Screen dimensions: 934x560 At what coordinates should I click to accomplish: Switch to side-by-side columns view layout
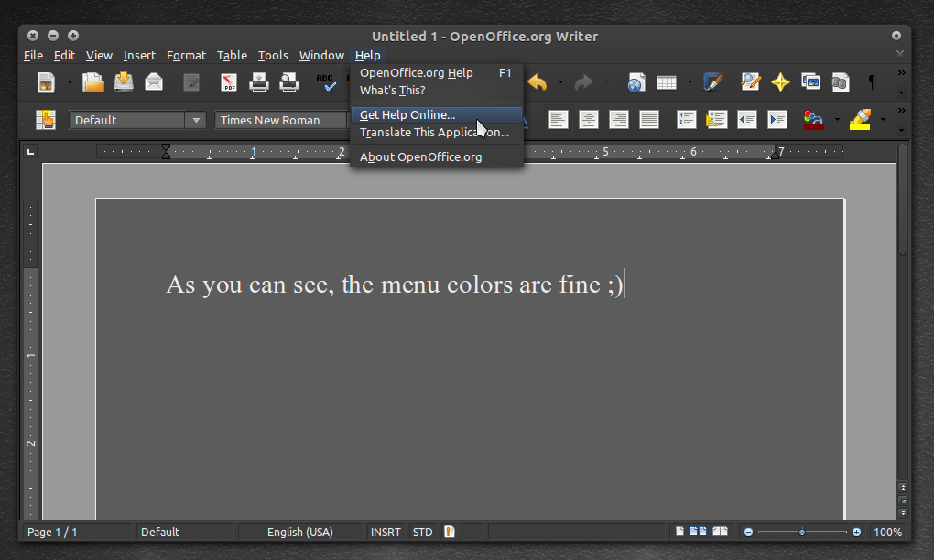pyautogui.click(x=698, y=532)
